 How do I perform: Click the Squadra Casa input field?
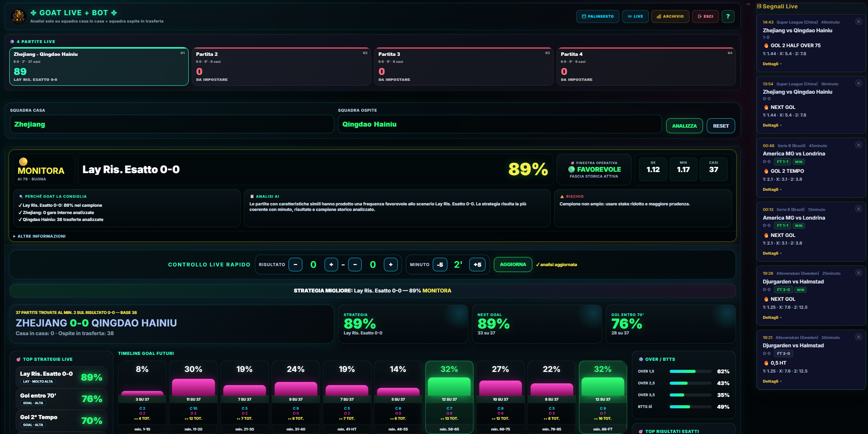172,124
